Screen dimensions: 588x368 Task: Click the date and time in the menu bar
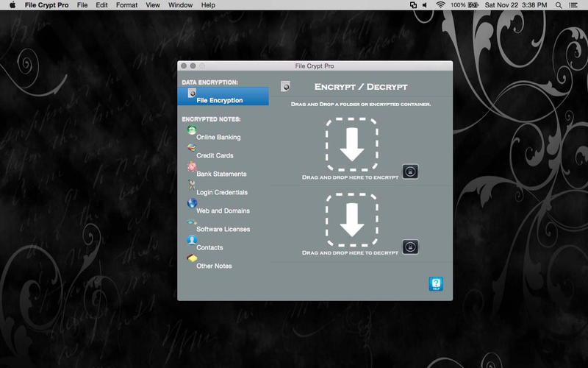tap(516, 5)
